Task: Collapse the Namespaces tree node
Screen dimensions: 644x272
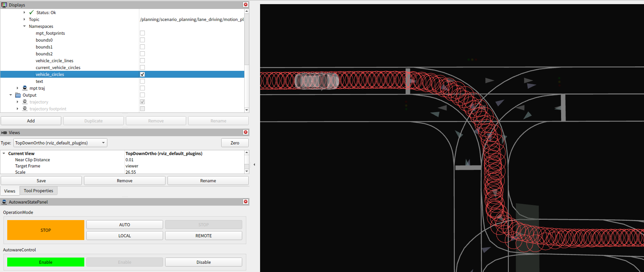Action: (24, 26)
